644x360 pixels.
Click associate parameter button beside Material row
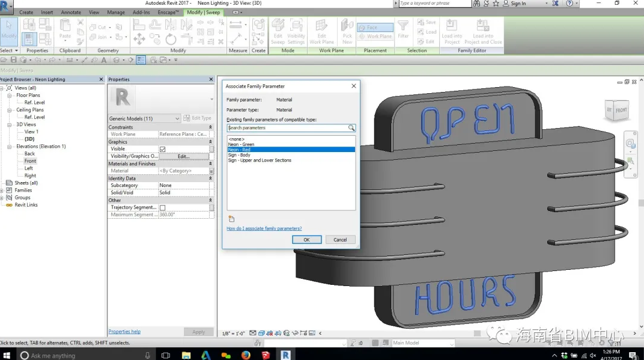(x=211, y=171)
